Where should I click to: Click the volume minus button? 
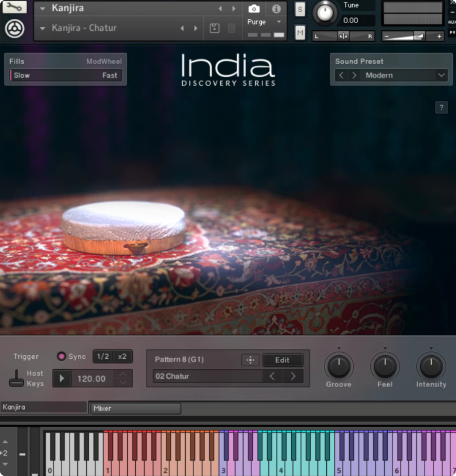(386, 36)
